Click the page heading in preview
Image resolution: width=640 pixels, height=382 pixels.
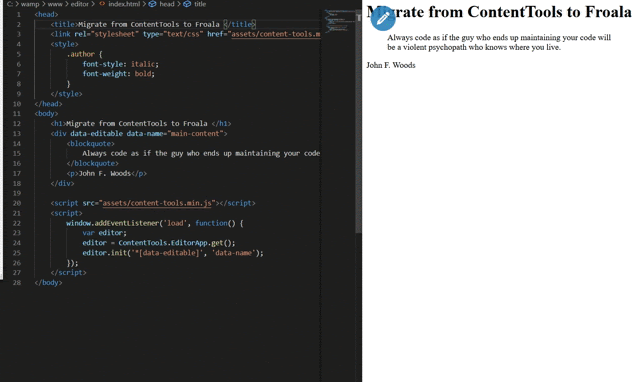(499, 12)
